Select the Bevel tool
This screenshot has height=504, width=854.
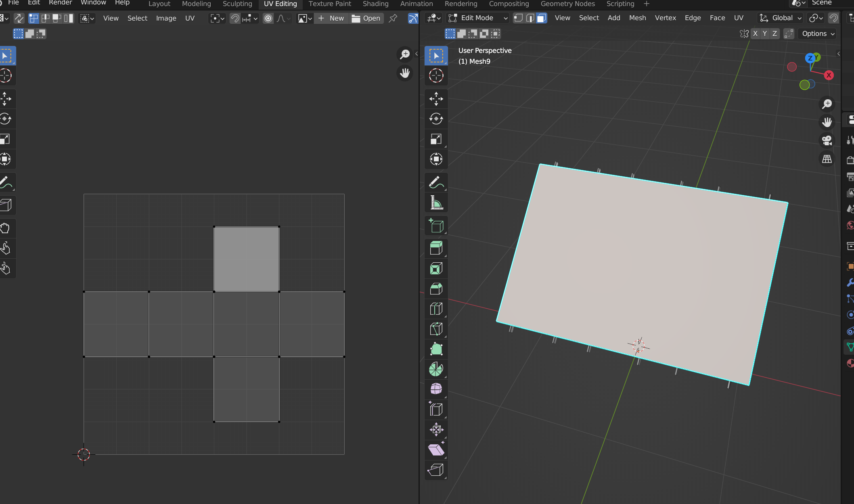tap(436, 289)
